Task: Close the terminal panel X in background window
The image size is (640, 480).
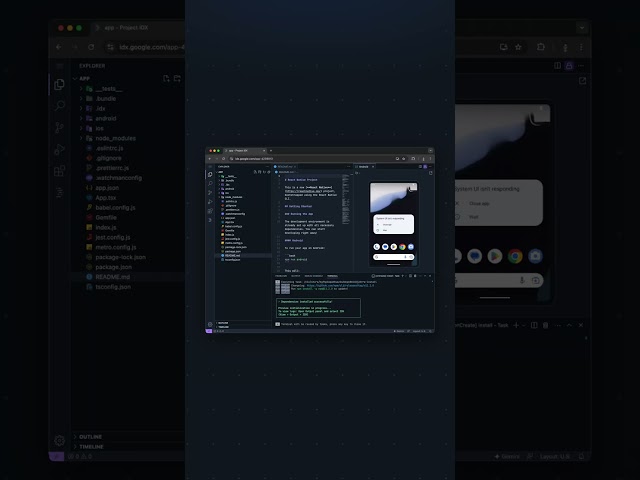Action: click(x=581, y=325)
